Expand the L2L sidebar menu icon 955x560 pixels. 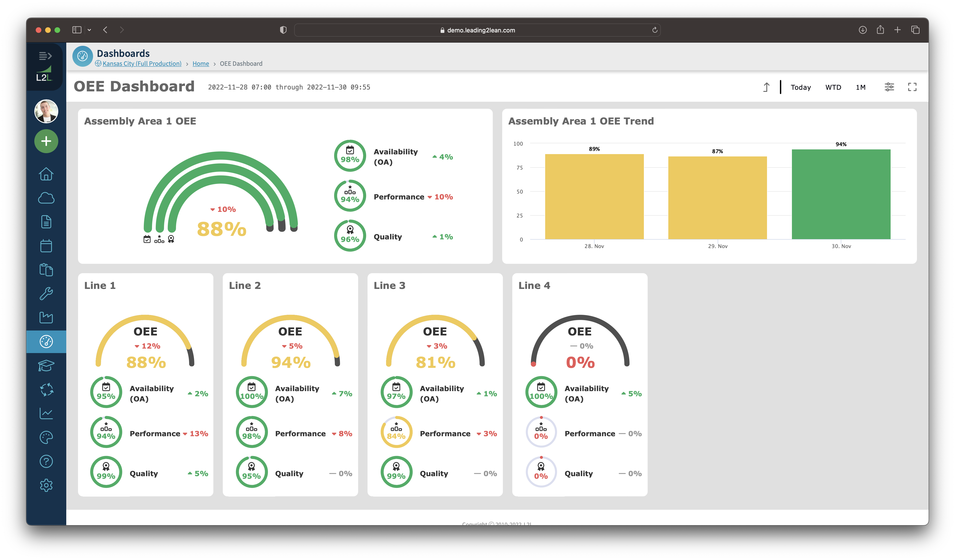(46, 56)
